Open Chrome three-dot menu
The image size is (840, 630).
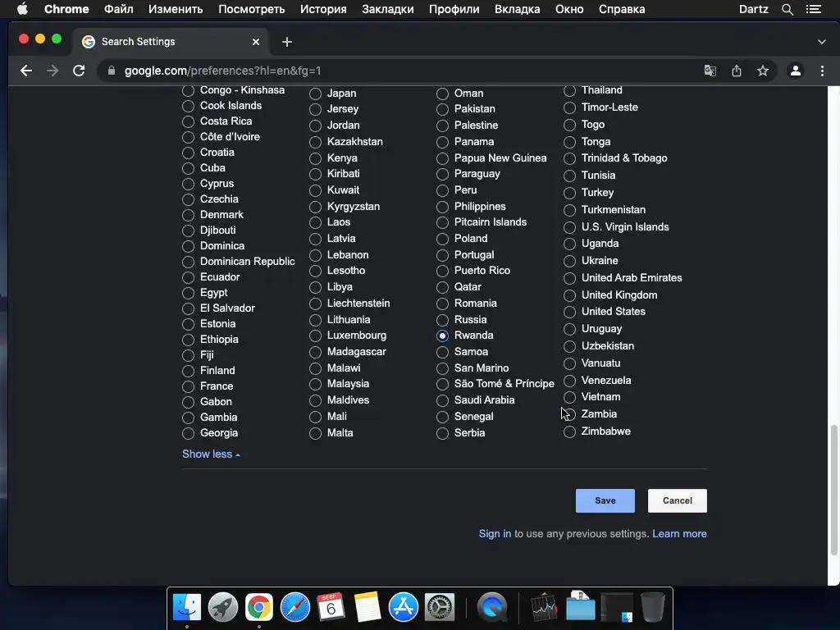click(x=822, y=71)
